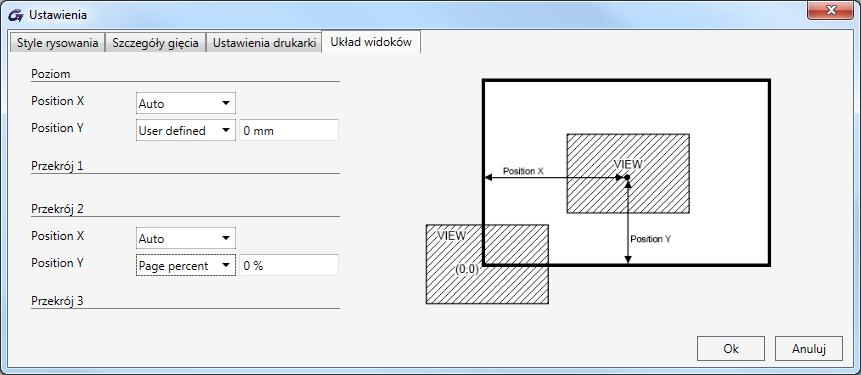Cancel with the Anuluj button
This screenshot has height=375, width=861.
(x=809, y=349)
